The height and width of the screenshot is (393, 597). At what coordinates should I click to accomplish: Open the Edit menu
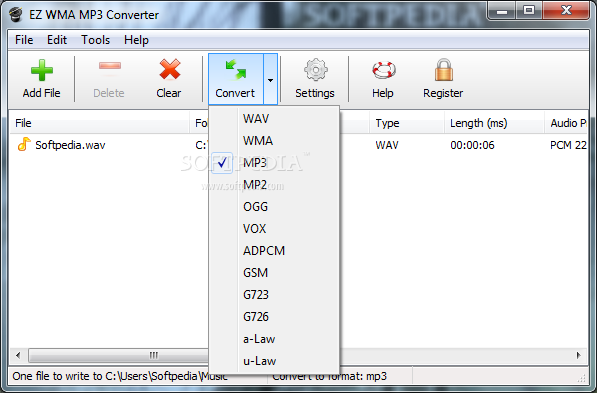(57, 40)
